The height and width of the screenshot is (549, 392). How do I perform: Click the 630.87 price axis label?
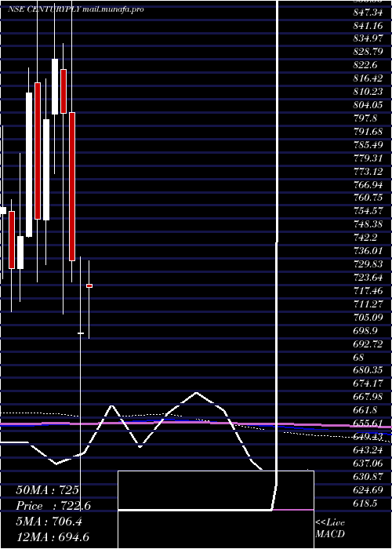(x=368, y=477)
